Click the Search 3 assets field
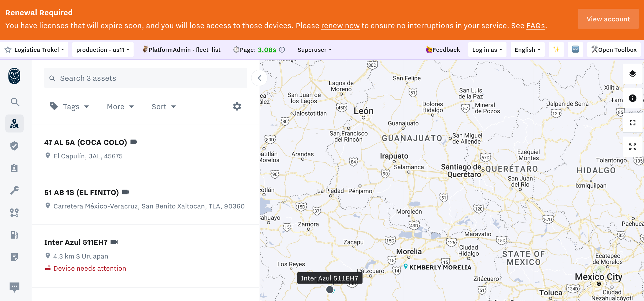The image size is (644, 301). [x=145, y=78]
